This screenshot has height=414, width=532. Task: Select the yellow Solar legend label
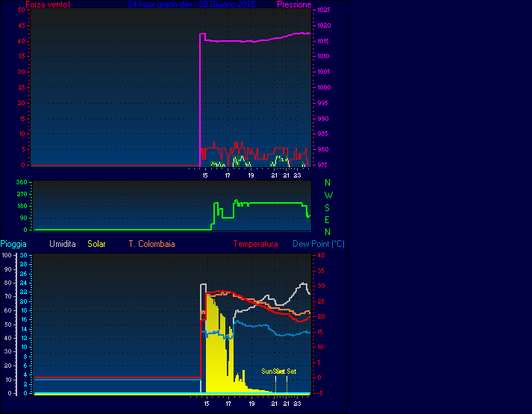point(96,244)
